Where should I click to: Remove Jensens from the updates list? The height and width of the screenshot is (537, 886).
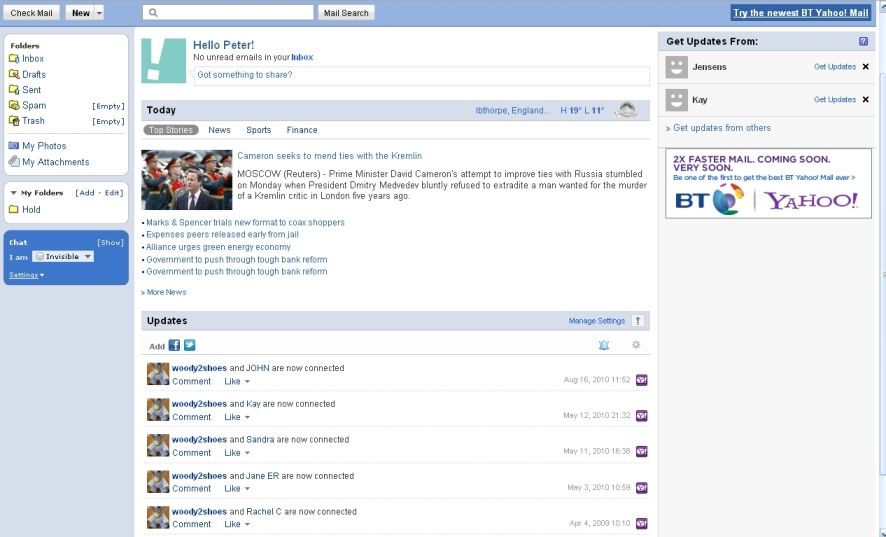pos(866,67)
